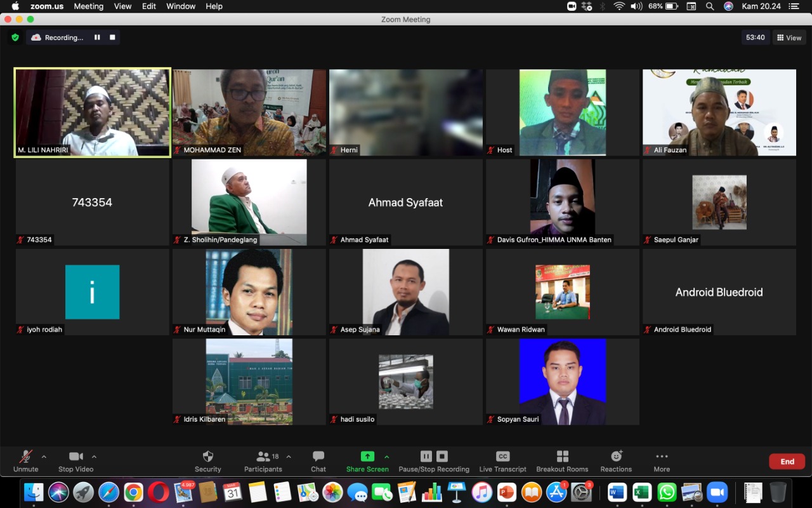Open the Window menu in menu bar

[x=181, y=6]
